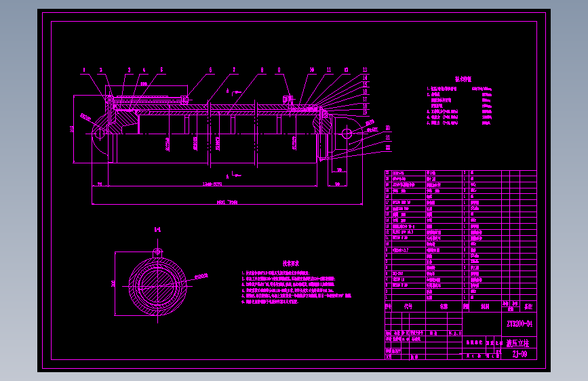Select part callout number 20
Screen dimensions: 588x381
pos(388,128)
